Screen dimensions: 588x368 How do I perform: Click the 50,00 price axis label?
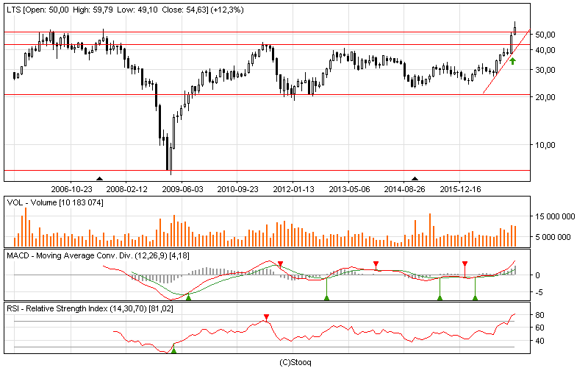545,35
